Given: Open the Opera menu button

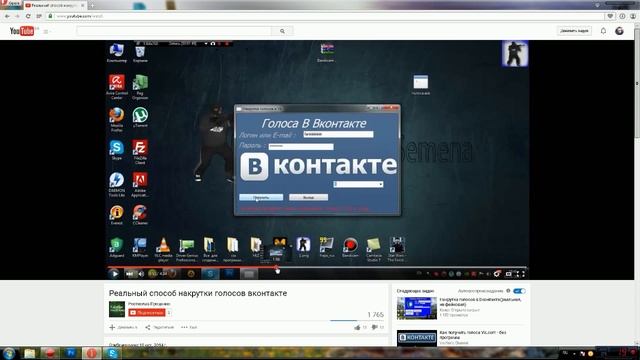Looking at the screenshot, I should point(11,4).
